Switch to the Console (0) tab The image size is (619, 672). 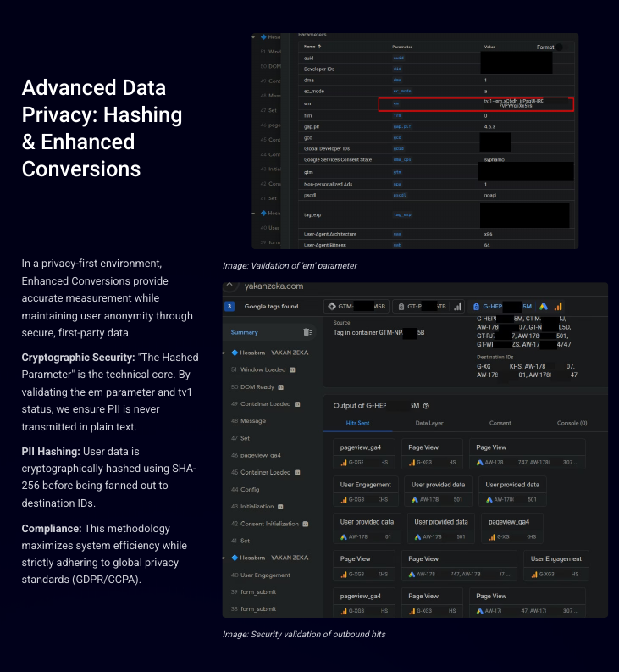pyautogui.click(x=572, y=423)
